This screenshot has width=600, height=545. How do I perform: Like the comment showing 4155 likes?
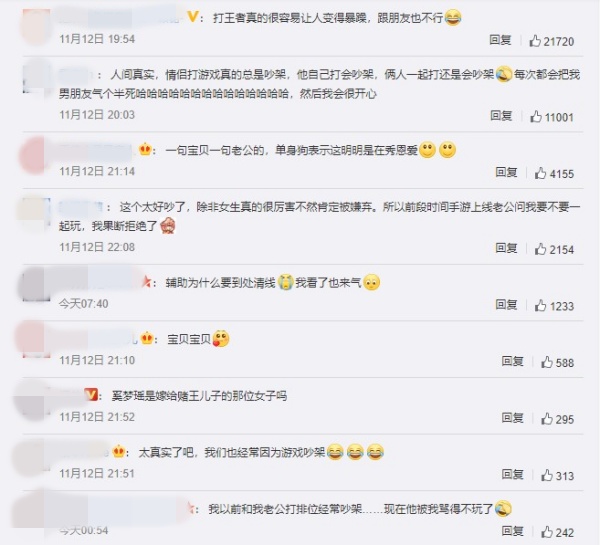tap(540, 173)
